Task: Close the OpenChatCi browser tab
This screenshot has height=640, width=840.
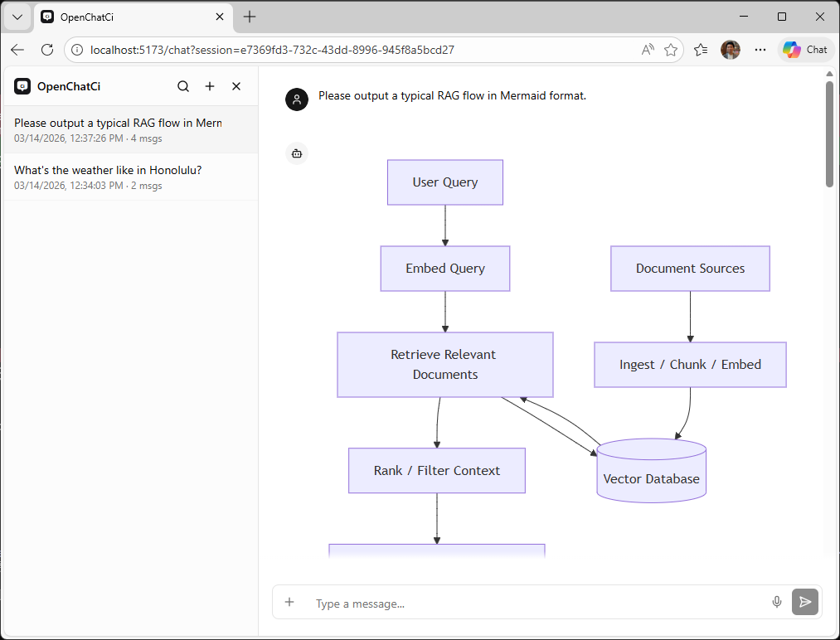Action: (x=220, y=17)
